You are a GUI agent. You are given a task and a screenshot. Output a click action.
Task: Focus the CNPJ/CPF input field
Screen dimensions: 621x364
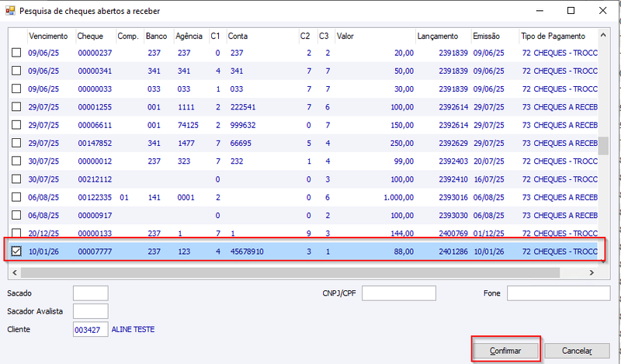pyautogui.click(x=399, y=293)
